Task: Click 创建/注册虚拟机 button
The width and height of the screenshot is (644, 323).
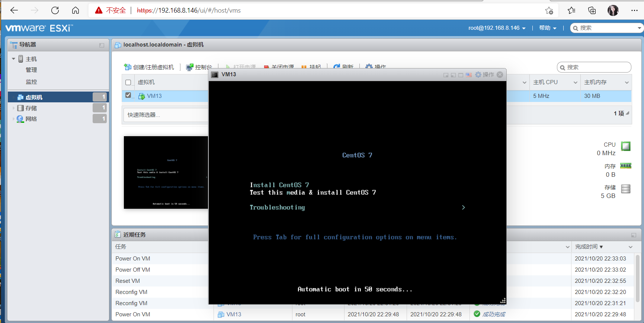Action: pos(149,67)
